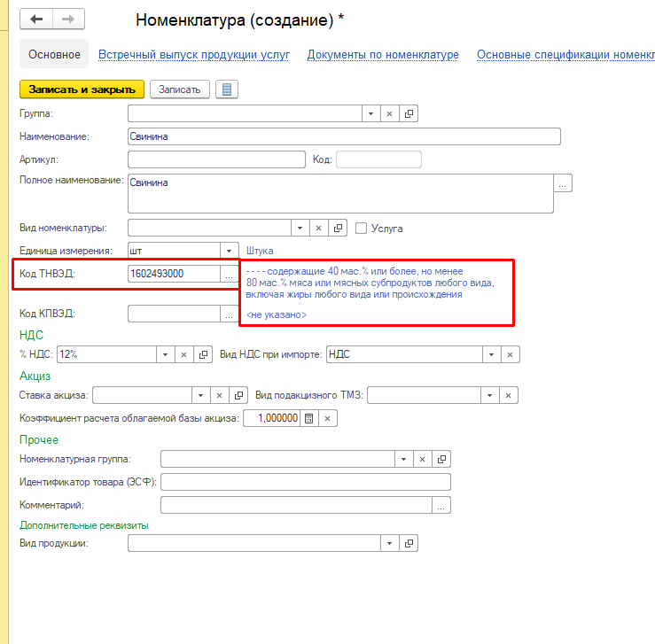Screen dimensions: 655x644
Task: Click Дополнительные реквизиты group header
Action: coord(84,525)
